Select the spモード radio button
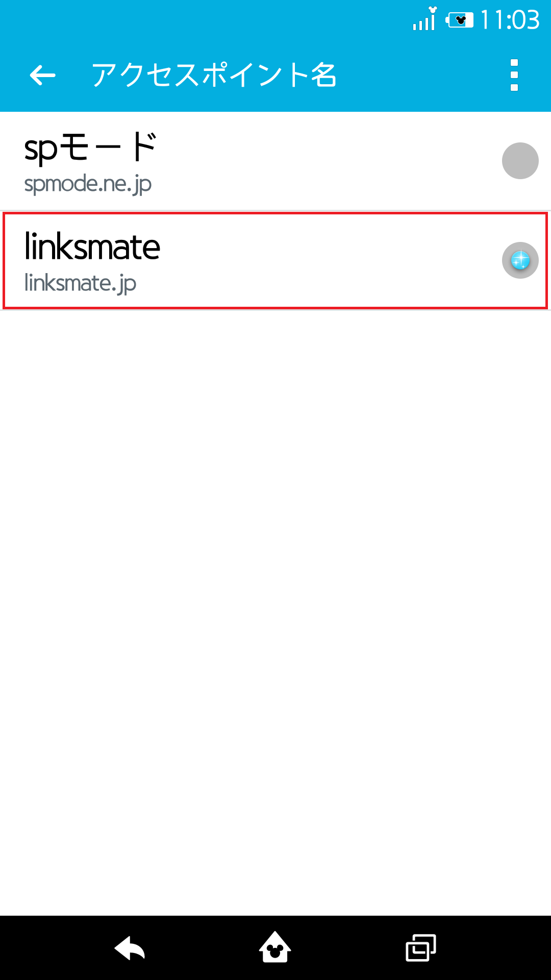The width and height of the screenshot is (551, 980). tap(520, 161)
